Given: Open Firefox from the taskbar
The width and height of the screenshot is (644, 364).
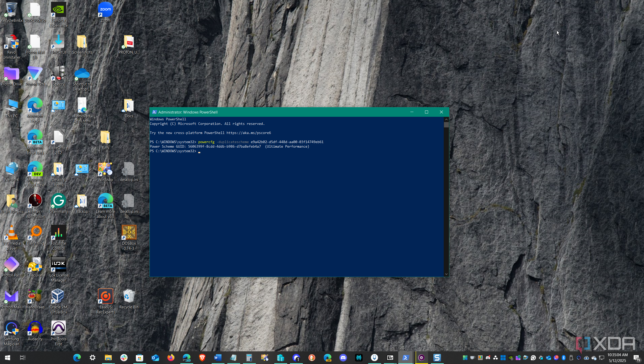Looking at the screenshot, I should pyautogui.click(x=171, y=357).
